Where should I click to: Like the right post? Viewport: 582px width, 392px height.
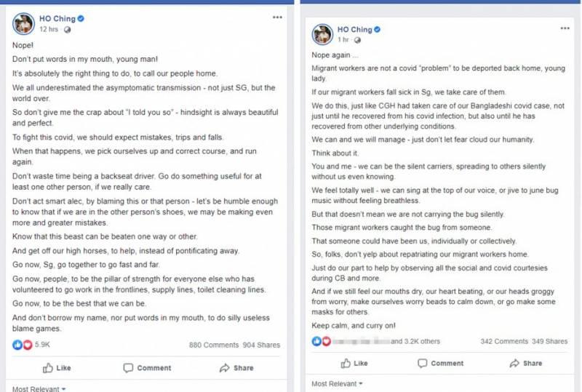click(x=354, y=363)
